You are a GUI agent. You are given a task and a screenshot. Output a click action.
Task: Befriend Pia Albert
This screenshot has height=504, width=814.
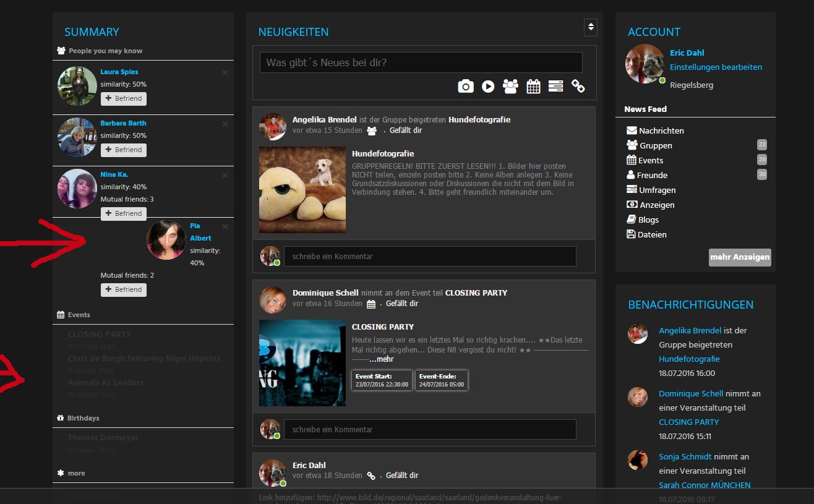click(x=124, y=289)
